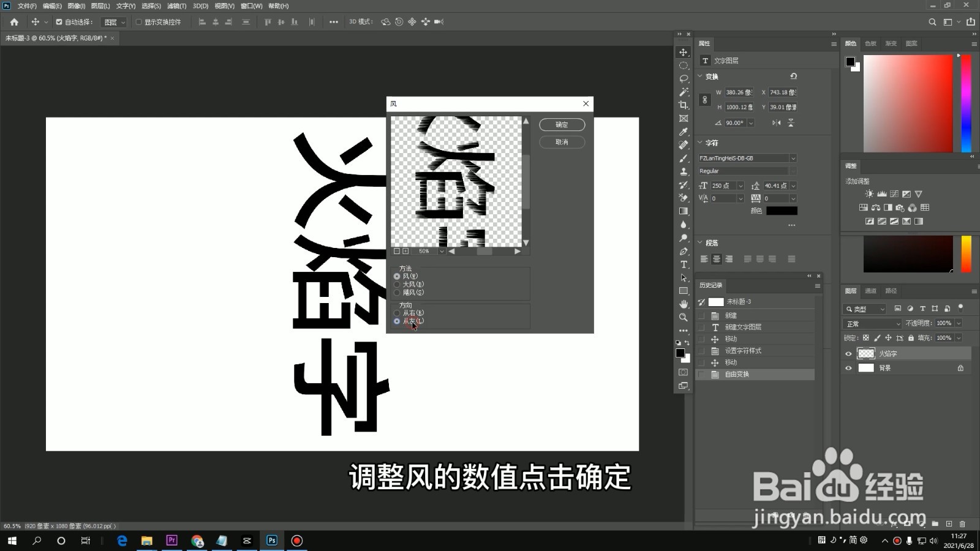Open Adobe Premiere from the taskbar
This screenshot has width=980, height=551.
pyautogui.click(x=171, y=541)
